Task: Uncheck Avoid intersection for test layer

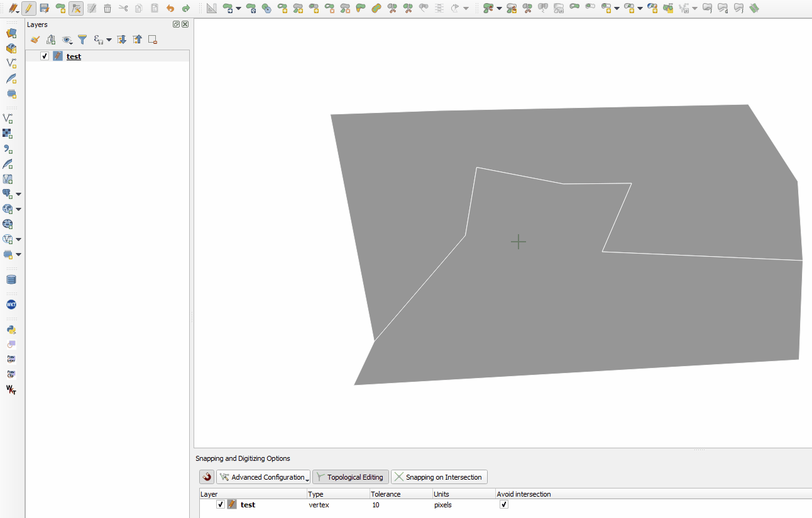Action: 503,504
